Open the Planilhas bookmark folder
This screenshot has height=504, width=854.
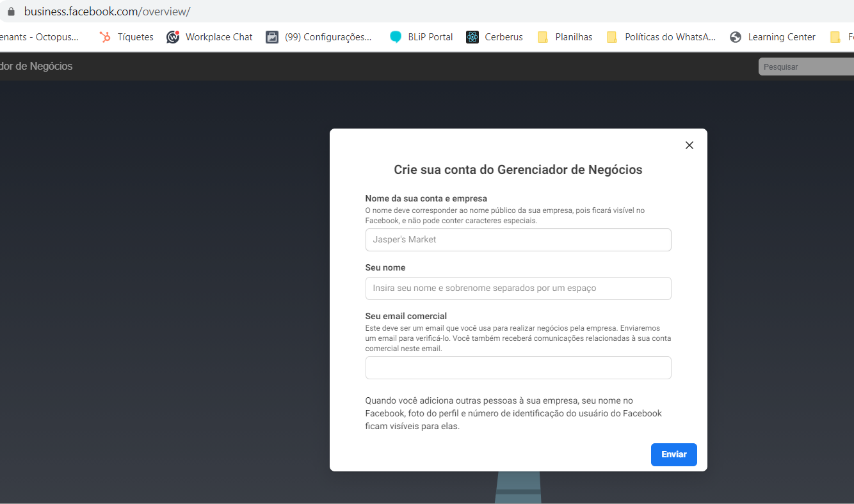(x=565, y=37)
